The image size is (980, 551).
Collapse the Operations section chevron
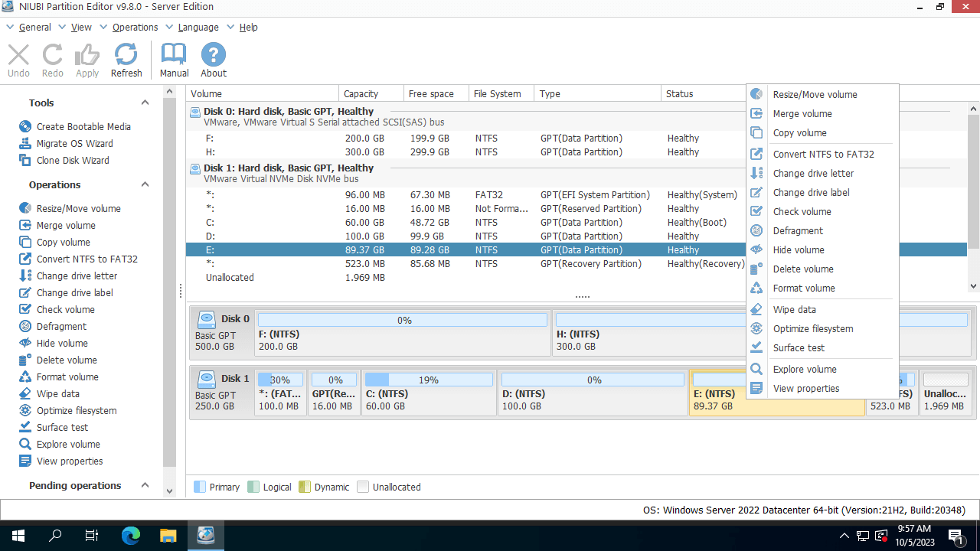point(145,184)
